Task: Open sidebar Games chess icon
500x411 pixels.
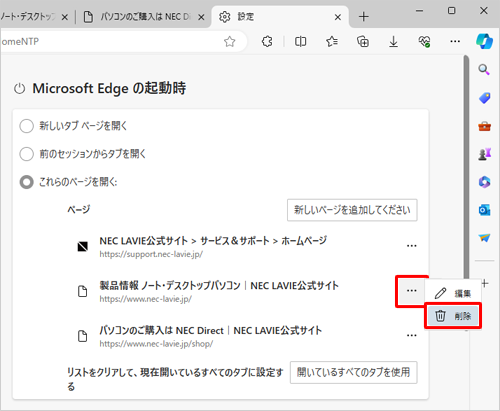Action: pos(485,154)
